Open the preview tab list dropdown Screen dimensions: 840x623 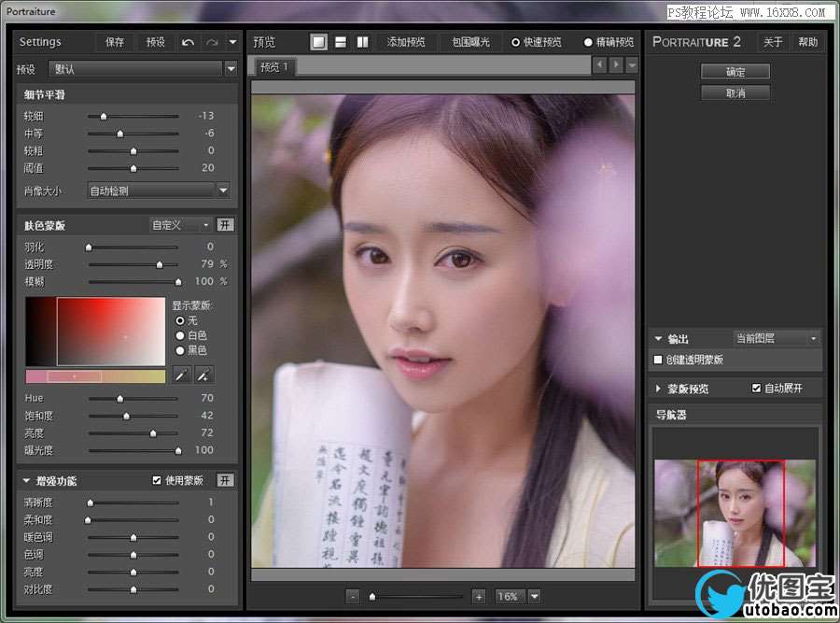point(632,65)
